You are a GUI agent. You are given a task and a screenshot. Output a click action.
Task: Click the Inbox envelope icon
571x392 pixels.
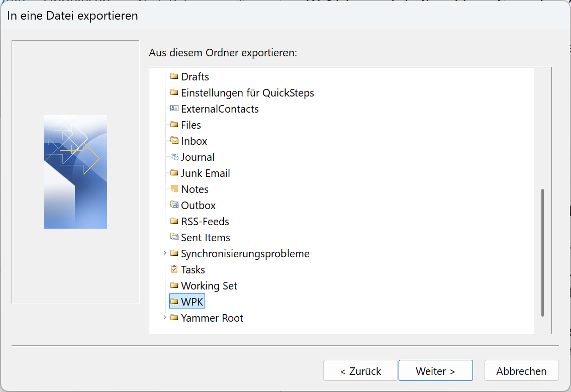[174, 140]
